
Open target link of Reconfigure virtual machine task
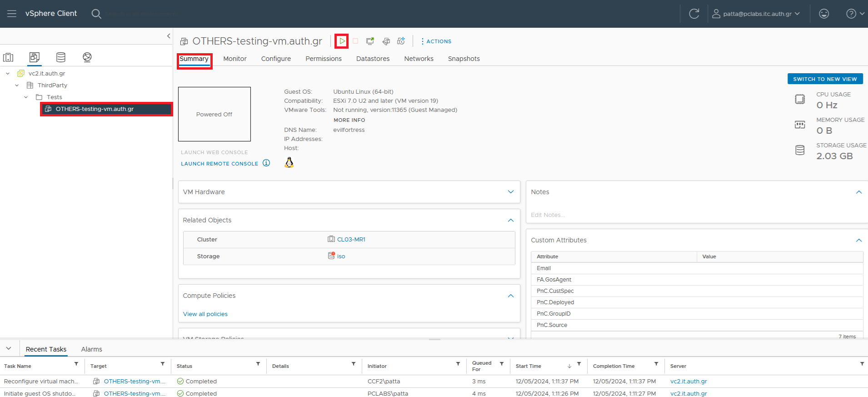click(135, 382)
